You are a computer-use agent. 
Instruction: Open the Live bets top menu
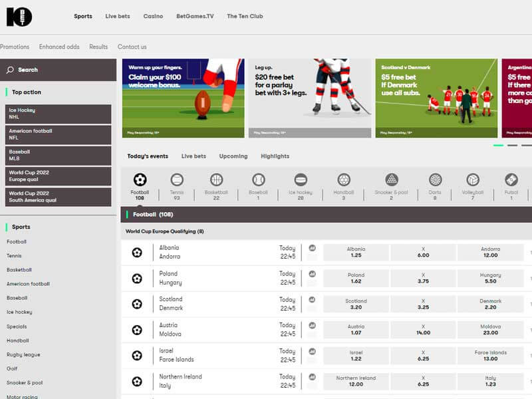point(118,16)
